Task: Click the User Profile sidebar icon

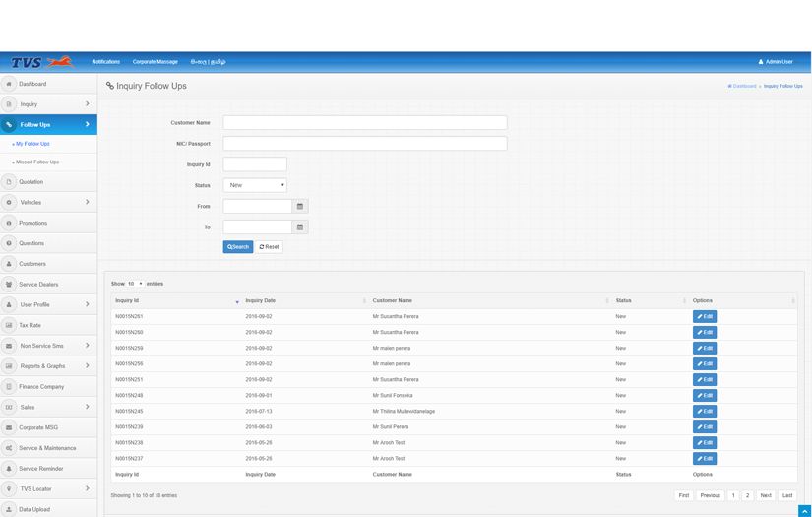Action: [x=9, y=304]
